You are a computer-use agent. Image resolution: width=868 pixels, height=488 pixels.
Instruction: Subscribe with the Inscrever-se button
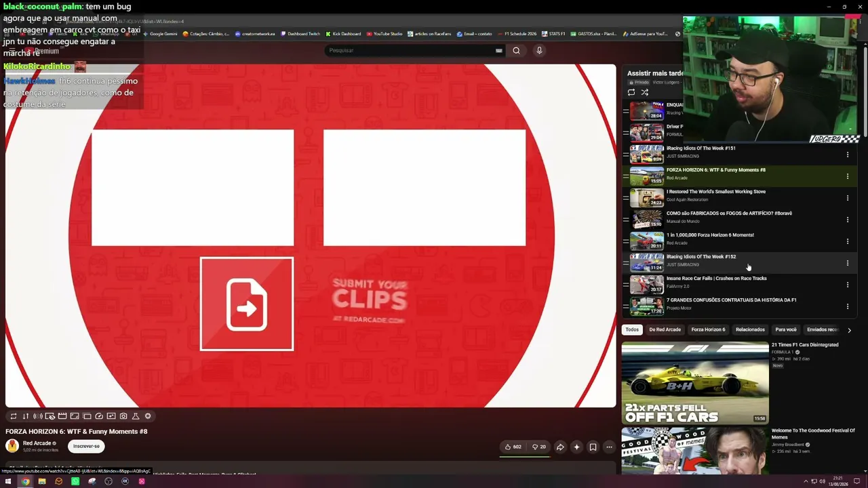(x=86, y=446)
